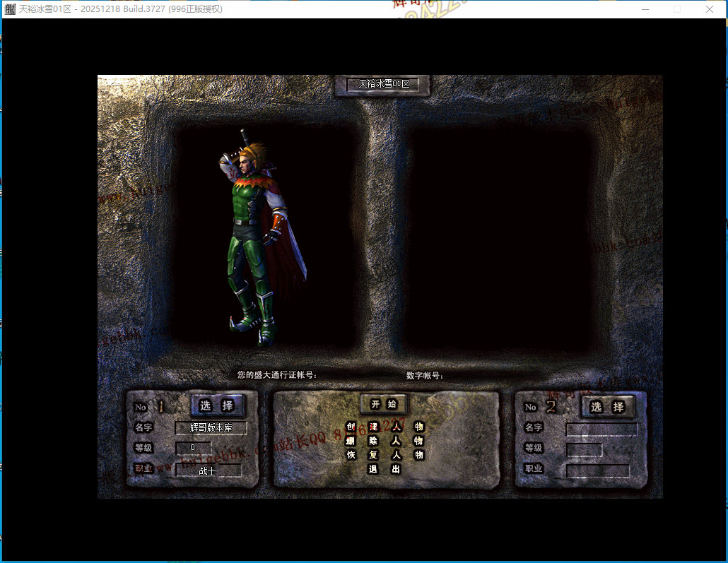Close the 天裕冰雪01区 game window
Viewport: 728px width, 563px height.
(x=710, y=9)
